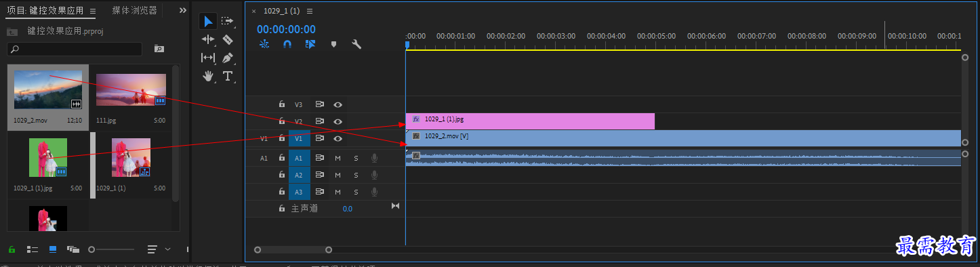Select the Type tool

click(x=227, y=76)
